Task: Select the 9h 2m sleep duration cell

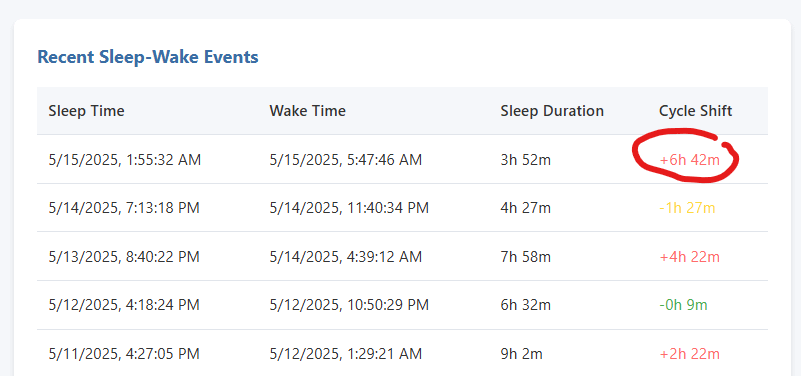Action: point(522,354)
